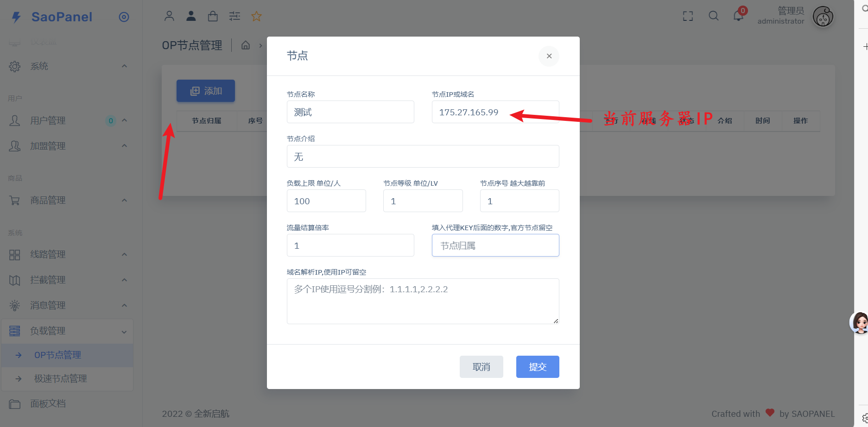Open the search magnifier icon
868x427 pixels.
click(x=714, y=16)
